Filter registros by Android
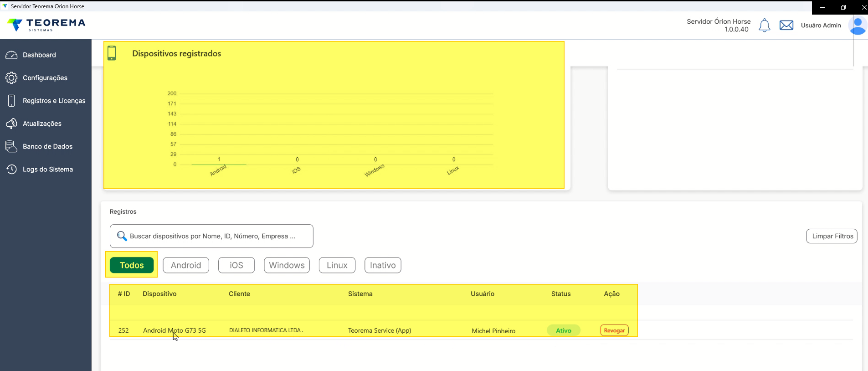Viewport: 868px width, 371px height. (x=186, y=265)
